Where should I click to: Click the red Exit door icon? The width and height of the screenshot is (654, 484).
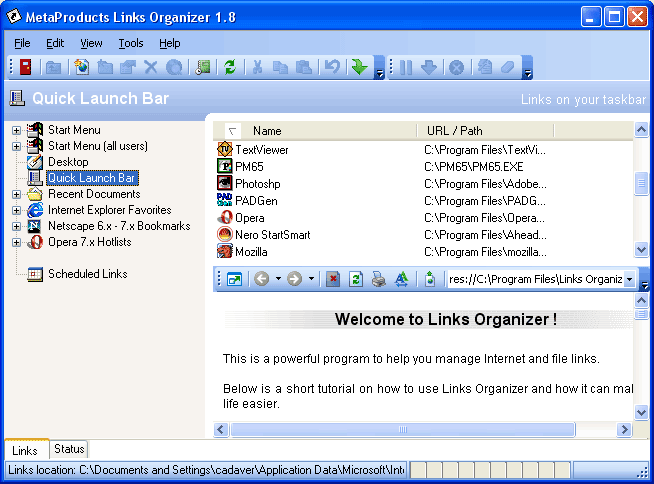(x=25, y=67)
